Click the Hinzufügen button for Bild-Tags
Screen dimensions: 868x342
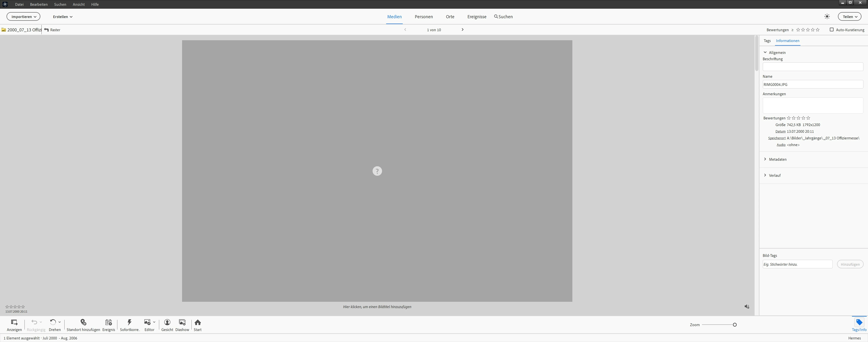coord(850,264)
